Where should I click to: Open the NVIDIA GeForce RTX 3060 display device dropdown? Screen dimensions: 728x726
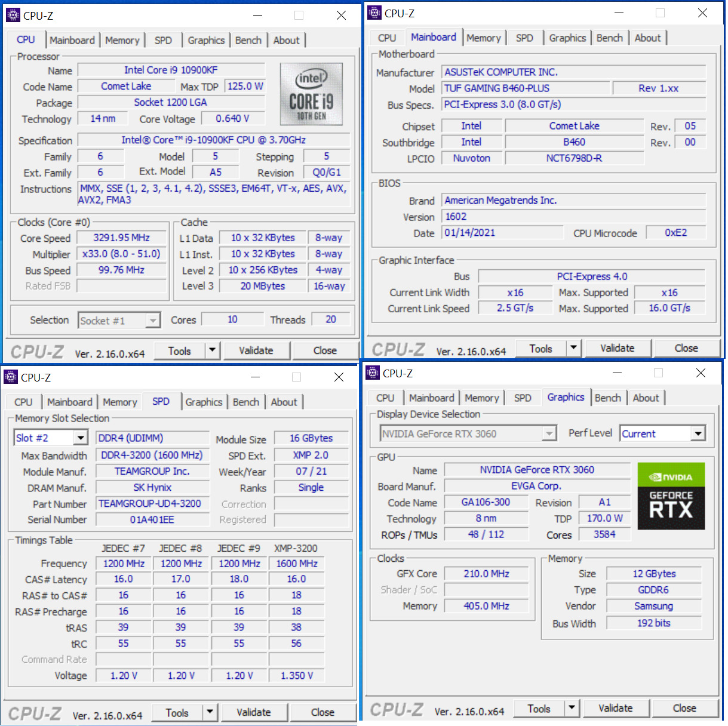[549, 433]
